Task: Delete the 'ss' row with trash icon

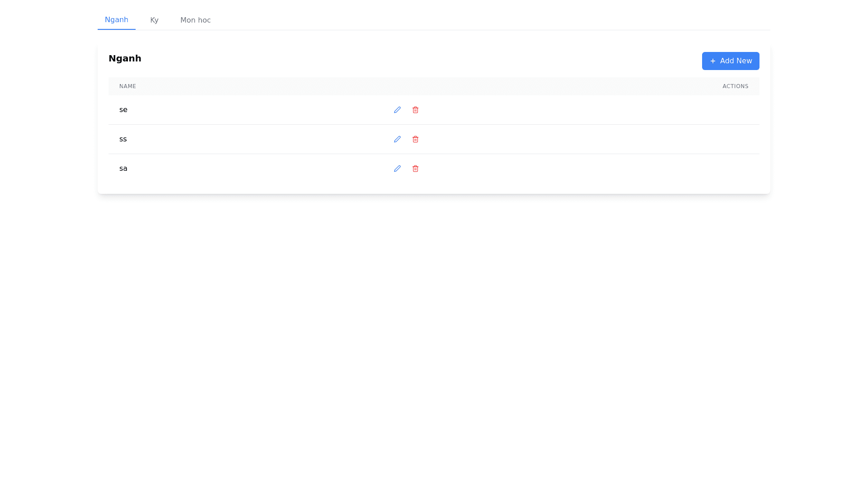Action: (415, 139)
